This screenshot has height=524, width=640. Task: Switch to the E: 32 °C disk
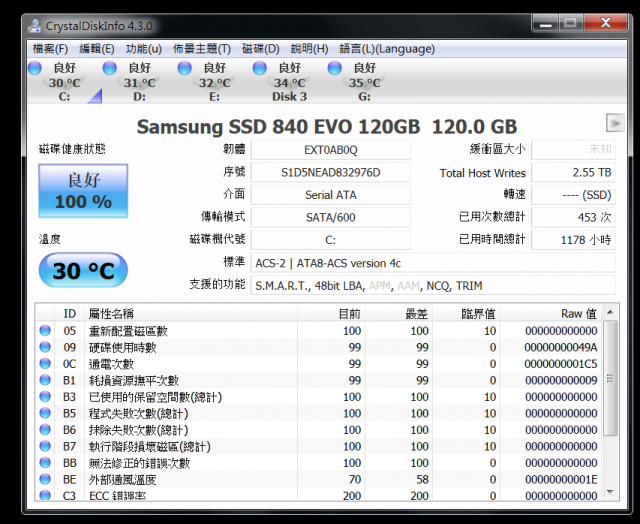(x=214, y=82)
